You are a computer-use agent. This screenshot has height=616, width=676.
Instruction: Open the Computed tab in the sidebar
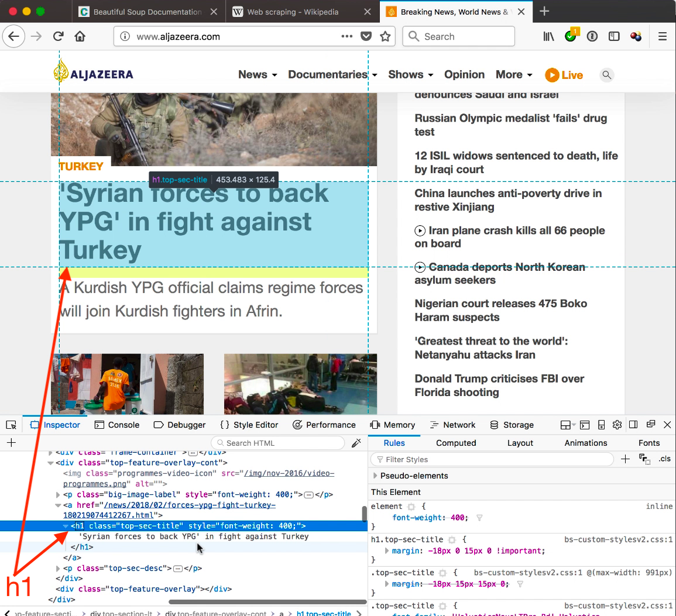(456, 443)
